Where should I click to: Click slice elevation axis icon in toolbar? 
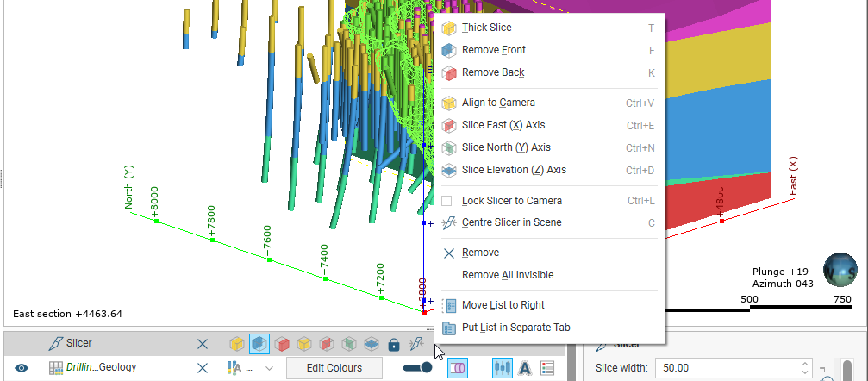pos(371,344)
